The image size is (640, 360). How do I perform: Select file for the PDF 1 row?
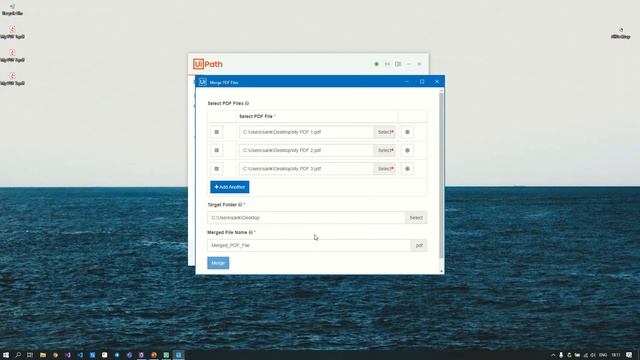coord(384,132)
